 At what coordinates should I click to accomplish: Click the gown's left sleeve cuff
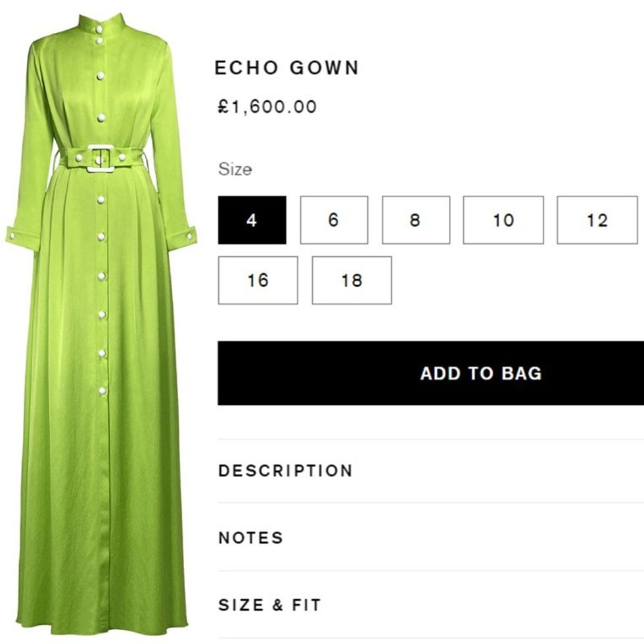[x=22, y=237]
